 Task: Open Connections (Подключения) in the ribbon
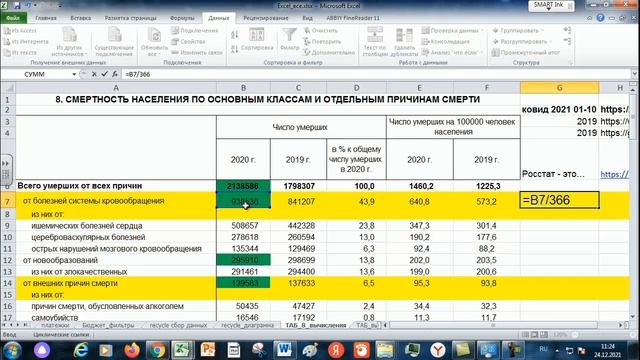(x=195, y=31)
